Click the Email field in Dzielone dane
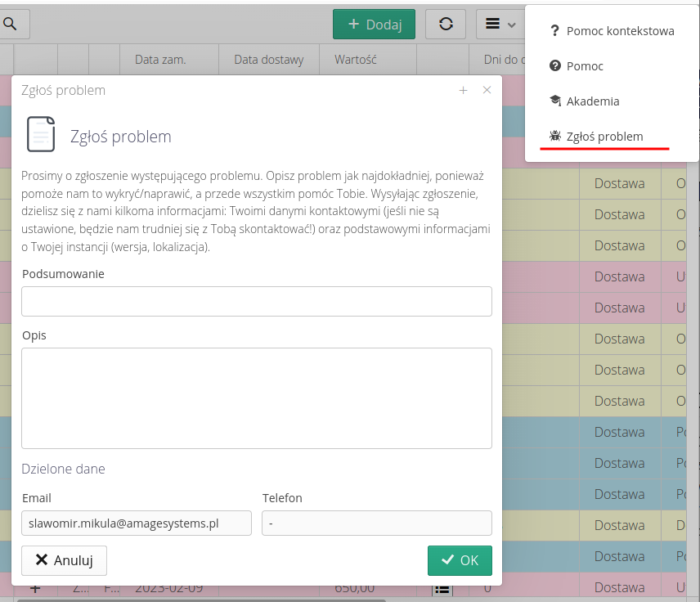700x602 pixels. pos(137,523)
